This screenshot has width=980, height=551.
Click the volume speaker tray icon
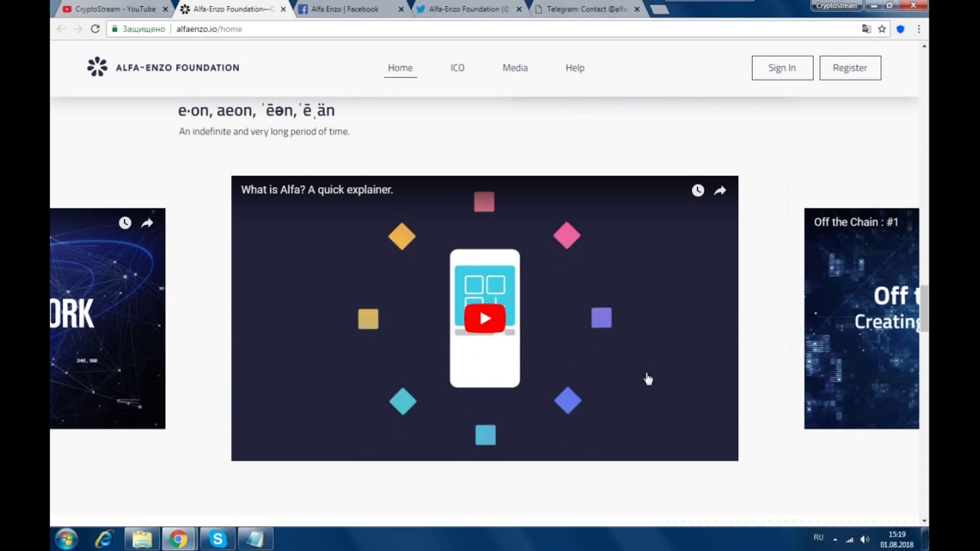[865, 540]
